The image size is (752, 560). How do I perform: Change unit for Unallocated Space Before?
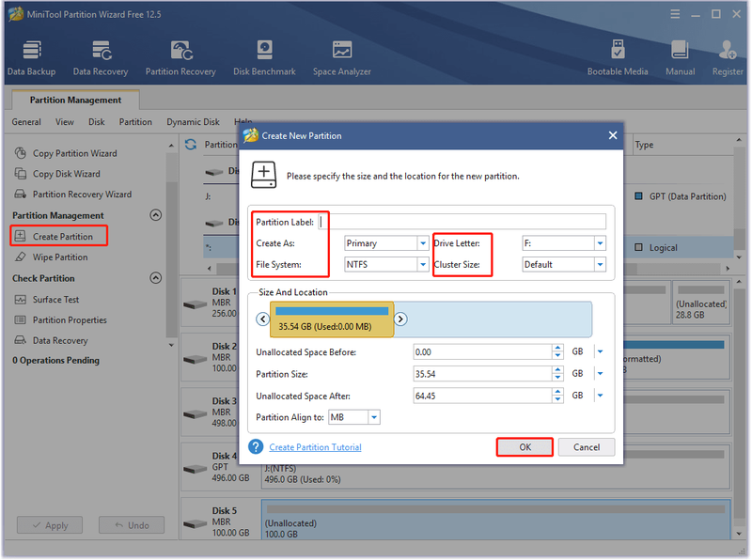[x=600, y=352]
